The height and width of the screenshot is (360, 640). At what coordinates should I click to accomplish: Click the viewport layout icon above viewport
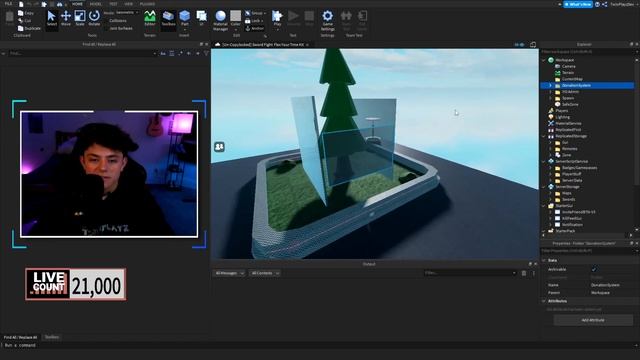point(533,44)
